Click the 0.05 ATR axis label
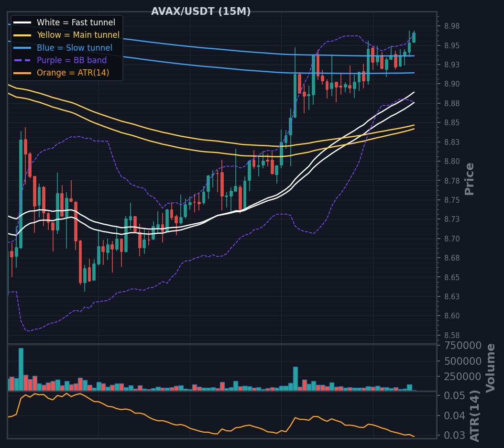Screen dimensions: 504x448 (454, 396)
